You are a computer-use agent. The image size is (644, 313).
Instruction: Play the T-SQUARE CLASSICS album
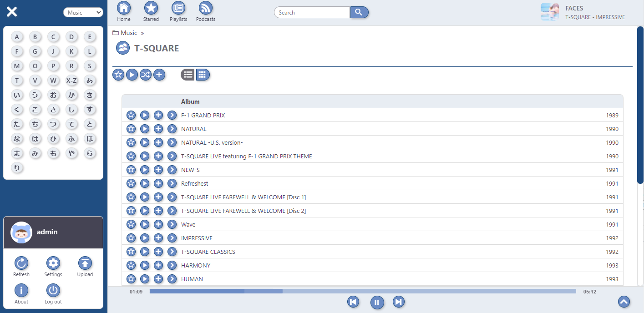pos(145,252)
